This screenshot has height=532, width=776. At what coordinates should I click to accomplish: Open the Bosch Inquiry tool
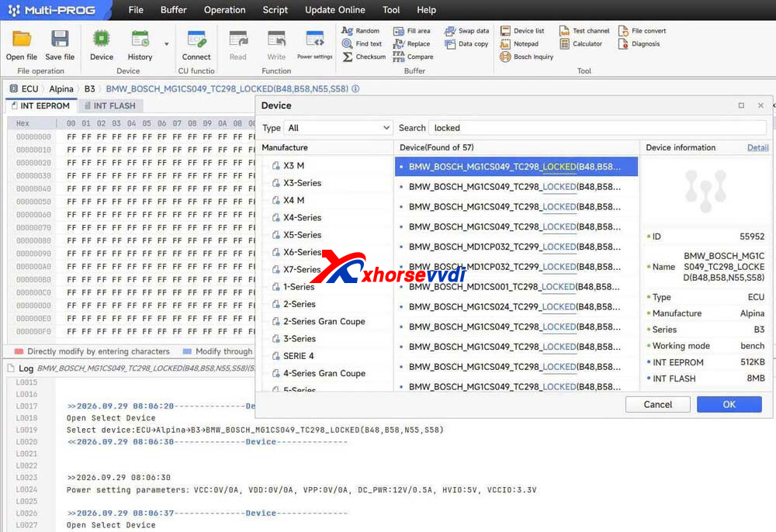click(527, 57)
